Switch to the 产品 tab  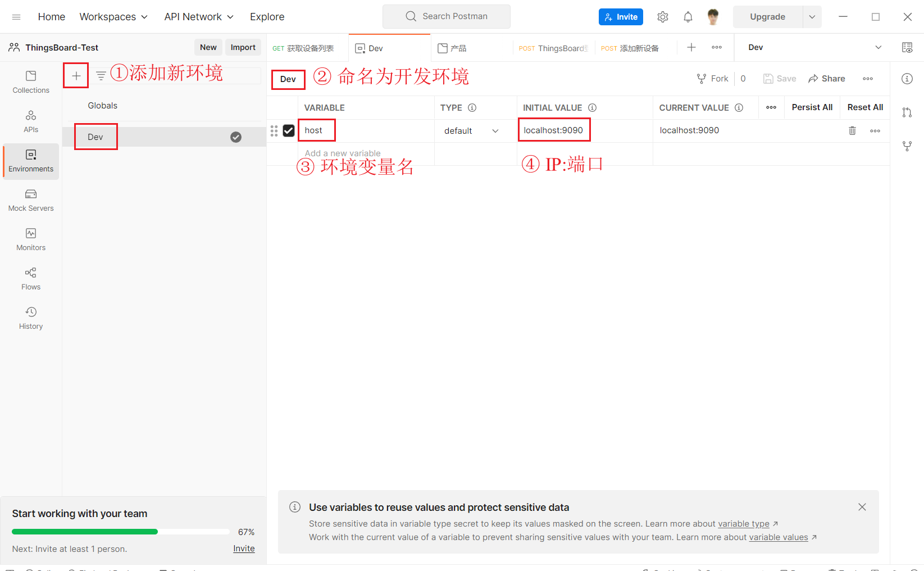[471, 48]
